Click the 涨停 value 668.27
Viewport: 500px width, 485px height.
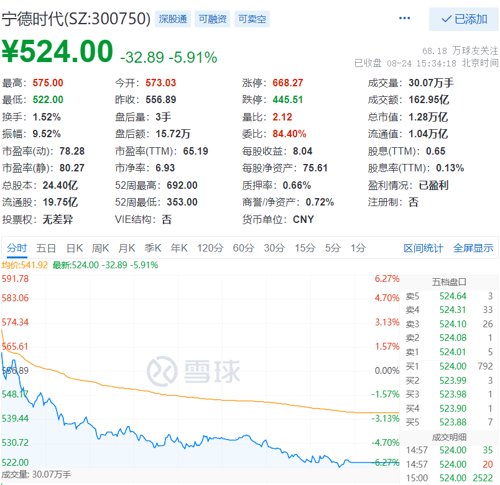coord(288,83)
